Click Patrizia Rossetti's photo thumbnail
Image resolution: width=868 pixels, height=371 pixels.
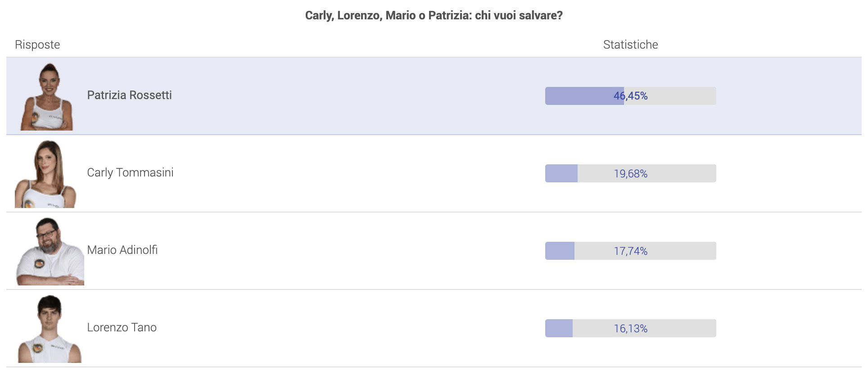47,96
